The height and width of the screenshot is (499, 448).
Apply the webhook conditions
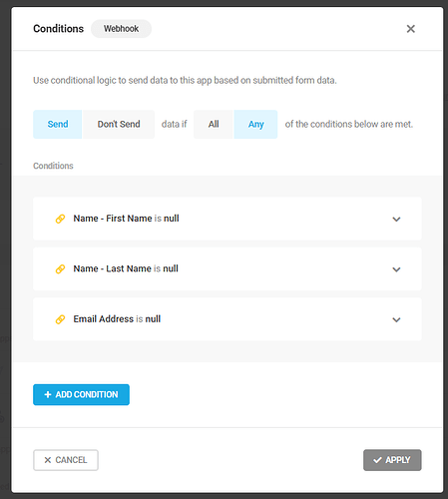[392, 460]
